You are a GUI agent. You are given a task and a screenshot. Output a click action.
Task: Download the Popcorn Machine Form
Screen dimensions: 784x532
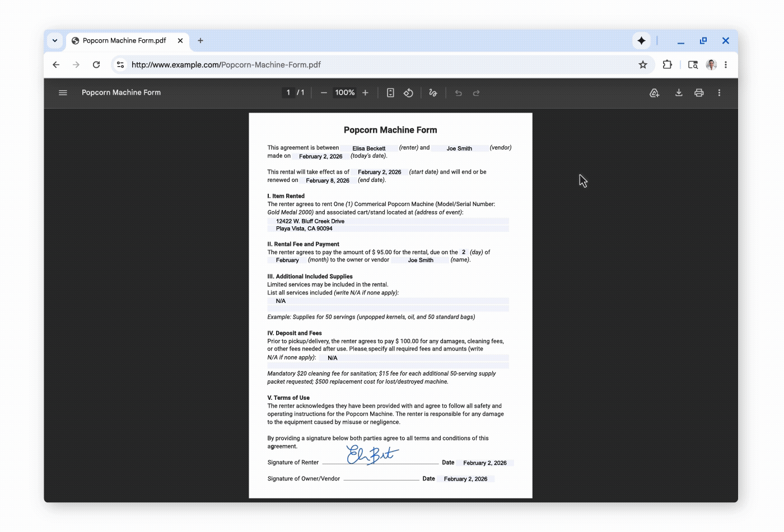[679, 92]
